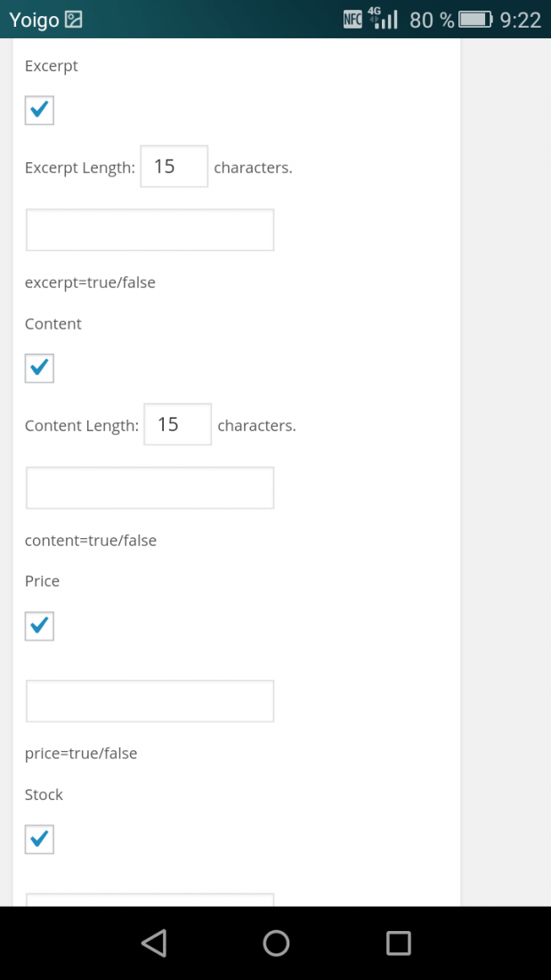Tap the 9:22 clock in status bar
Viewport: 551px width, 980px height.
[521, 20]
